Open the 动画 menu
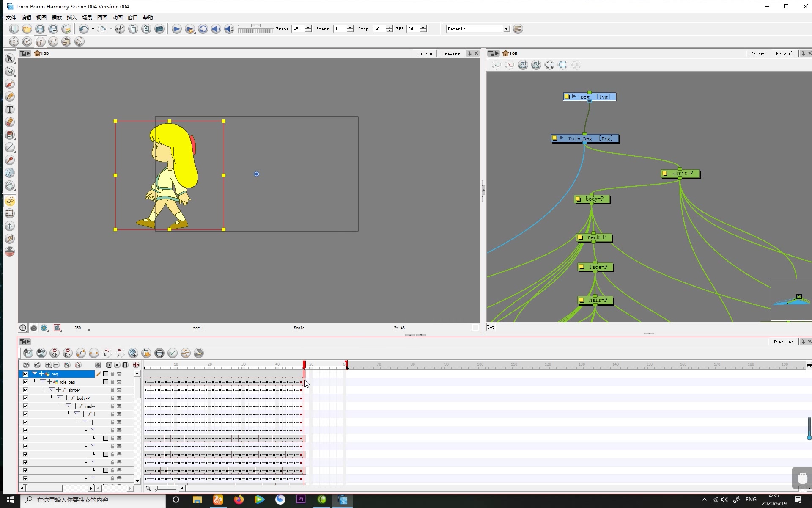812x508 pixels. tap(117, 17)
